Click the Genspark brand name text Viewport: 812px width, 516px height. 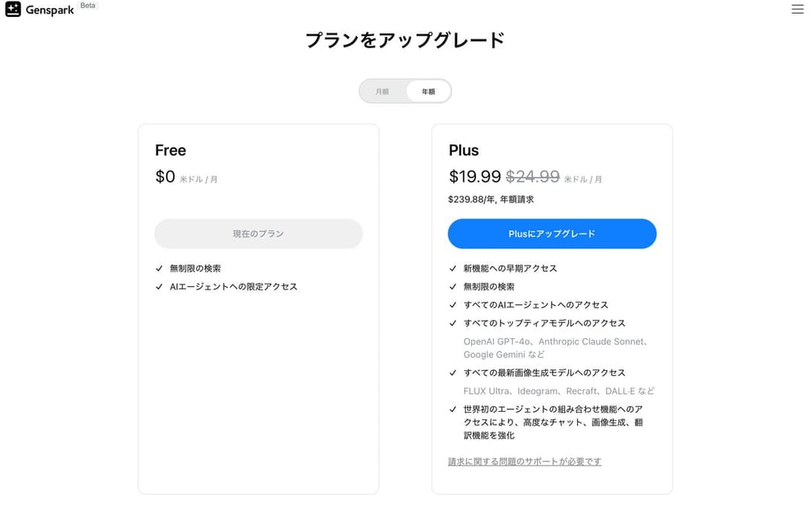tap(50, 10)
